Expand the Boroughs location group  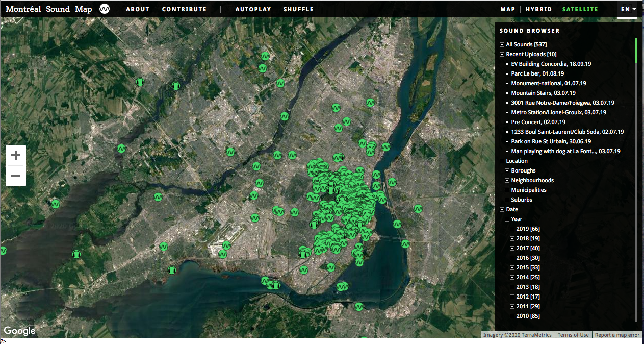pyautogui.click(x=507, y=171)
